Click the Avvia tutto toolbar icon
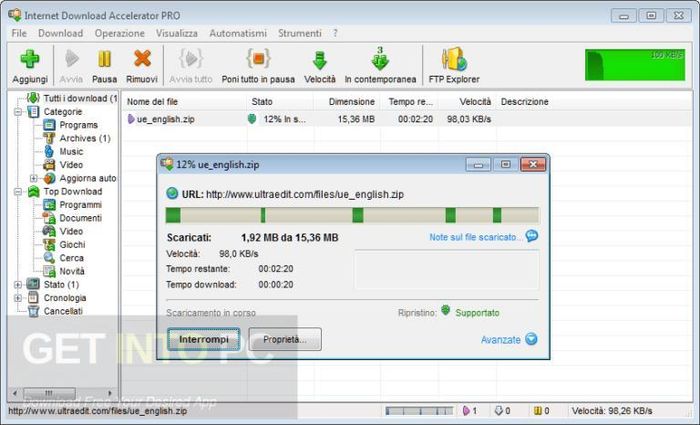Viewport: 700px width, 425px height. click(x=191, y=58)
